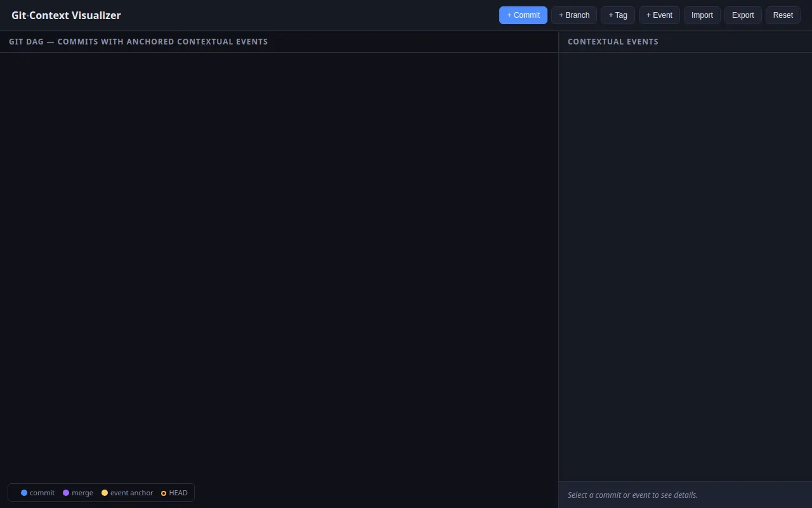Click the blue commit legend dot
Screen dimensions: 812x508
point(24,493)
